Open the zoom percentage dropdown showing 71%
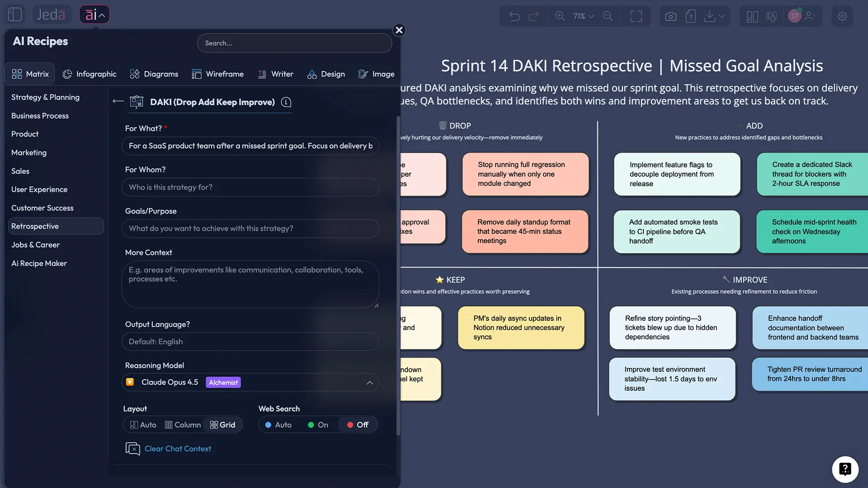Screen dimensions: 868x488 tap(583, 16)
